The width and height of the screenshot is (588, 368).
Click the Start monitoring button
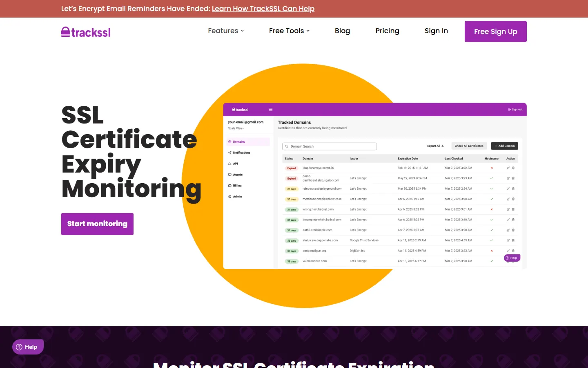click(97, 224)
